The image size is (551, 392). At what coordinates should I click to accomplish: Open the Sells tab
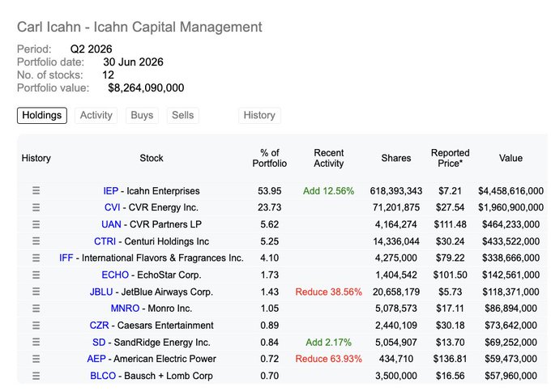click(x=183, y=115)
